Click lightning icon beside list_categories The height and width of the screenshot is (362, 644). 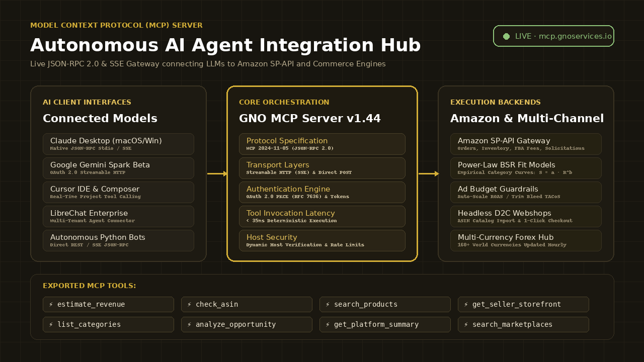pos(51,325)
